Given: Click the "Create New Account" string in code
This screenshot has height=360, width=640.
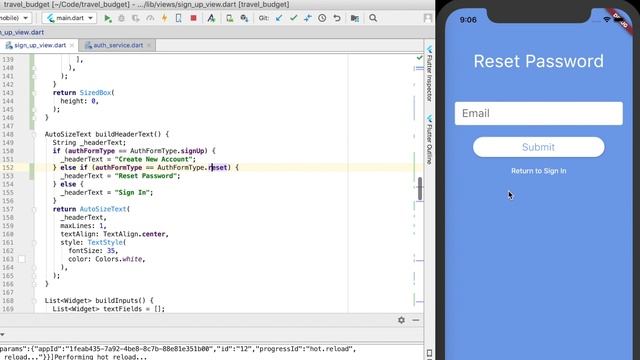Looking at the screenshot, I should (x=153, y=159).
